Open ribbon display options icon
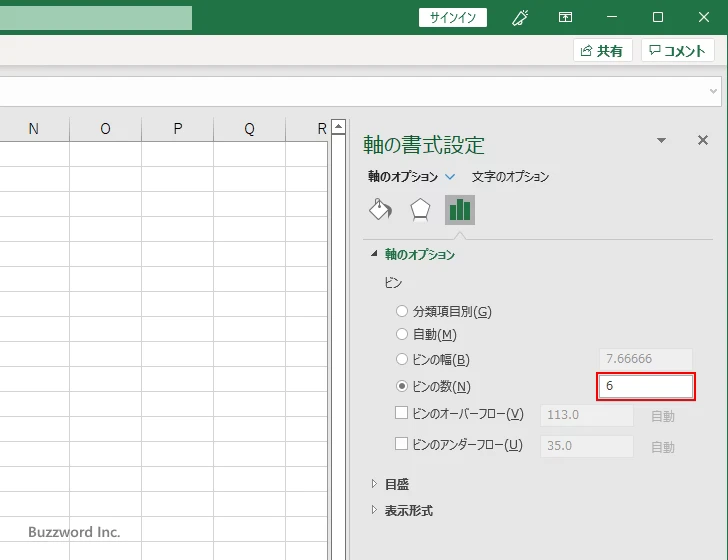Image resolution: width=728 pixels, height=560 pixels. coord(565,18)
